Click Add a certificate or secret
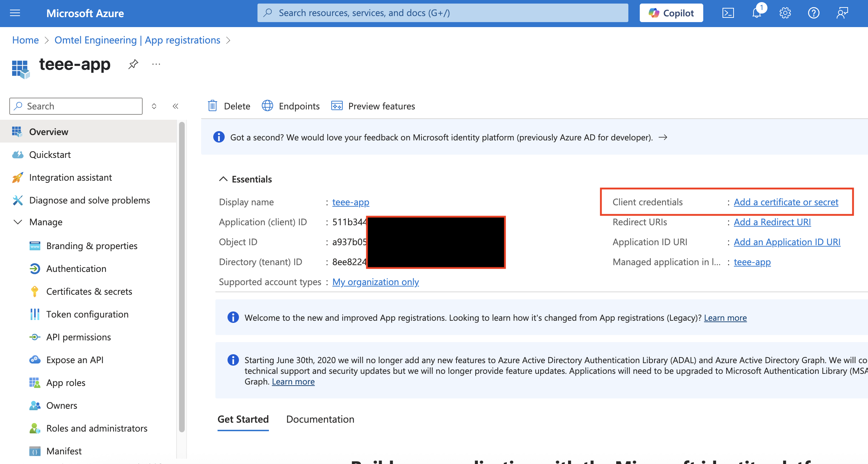This screenshot has height=464, width=868. click(x=786, y=202)
